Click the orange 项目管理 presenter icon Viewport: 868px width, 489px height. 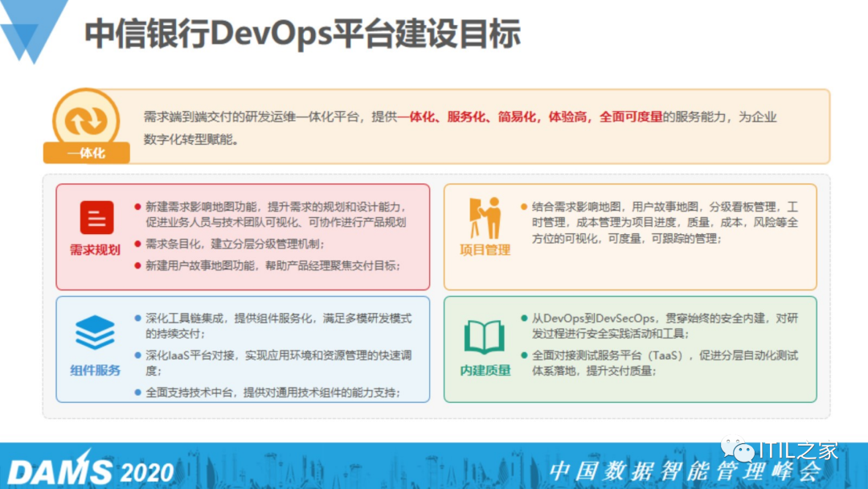[485, 218]
